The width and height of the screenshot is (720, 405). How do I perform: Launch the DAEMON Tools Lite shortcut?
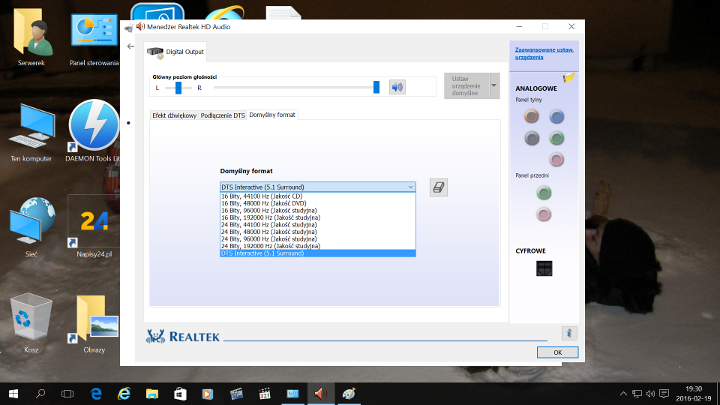pyautogui.click(x=93, y=131)
